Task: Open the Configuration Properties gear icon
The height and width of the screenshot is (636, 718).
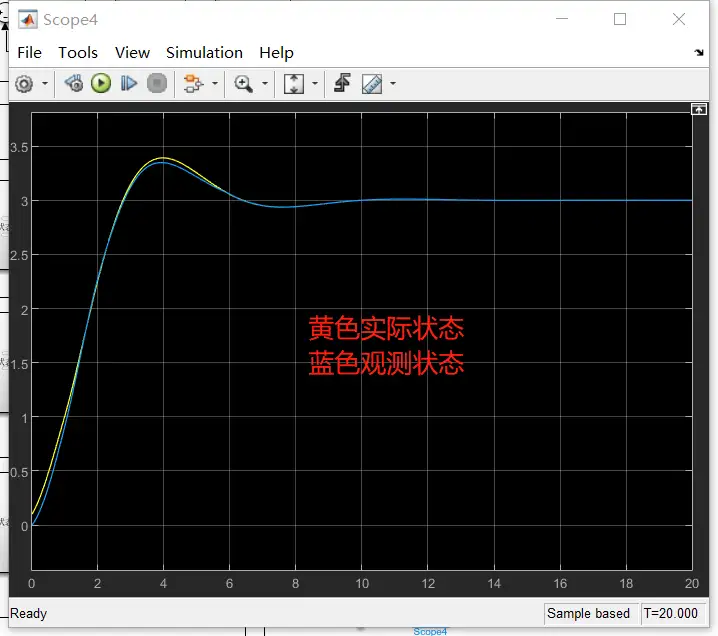Action: click(x=24, y=84)
